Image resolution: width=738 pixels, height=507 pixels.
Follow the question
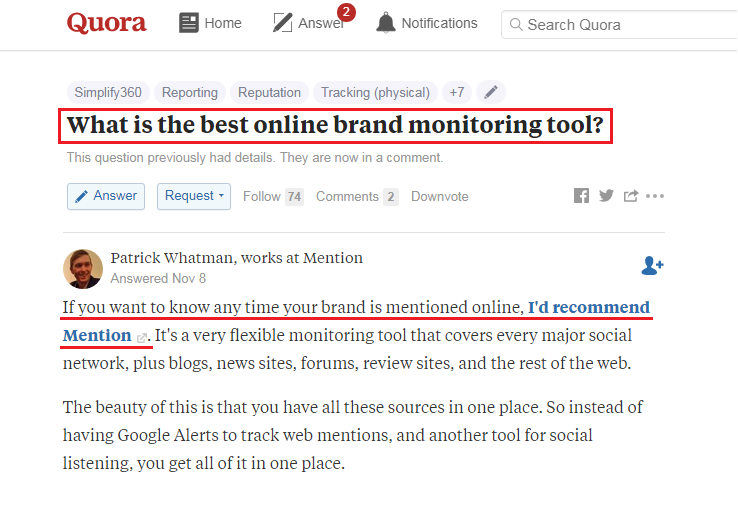pos(262,196)
